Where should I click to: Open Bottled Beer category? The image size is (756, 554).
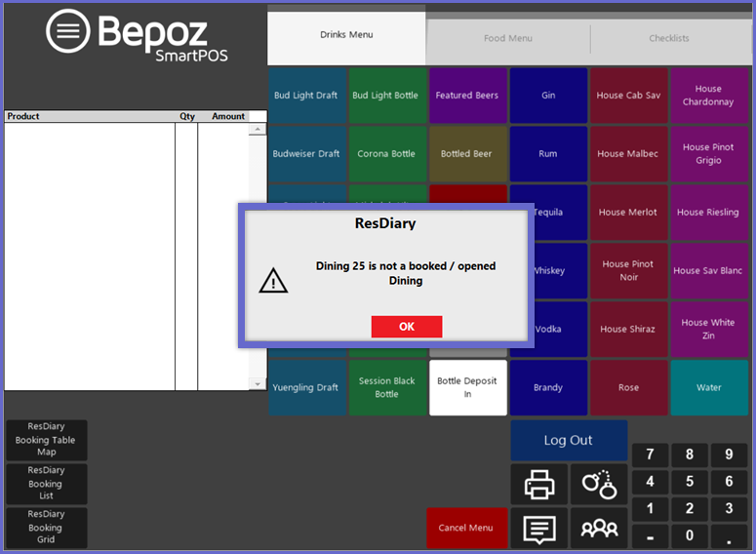pyautogui.click(x=467, y=154)
